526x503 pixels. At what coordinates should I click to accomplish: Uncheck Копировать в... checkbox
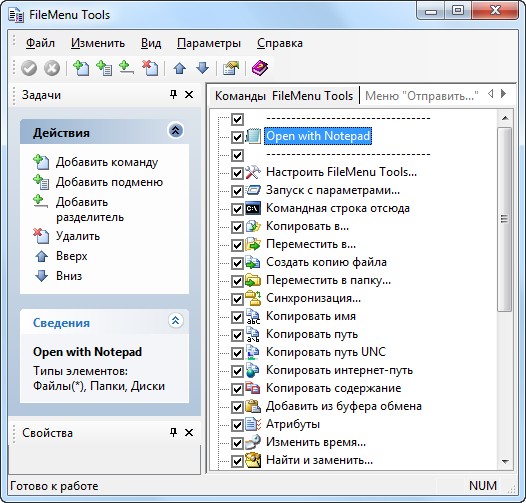[x=238, y=227]
